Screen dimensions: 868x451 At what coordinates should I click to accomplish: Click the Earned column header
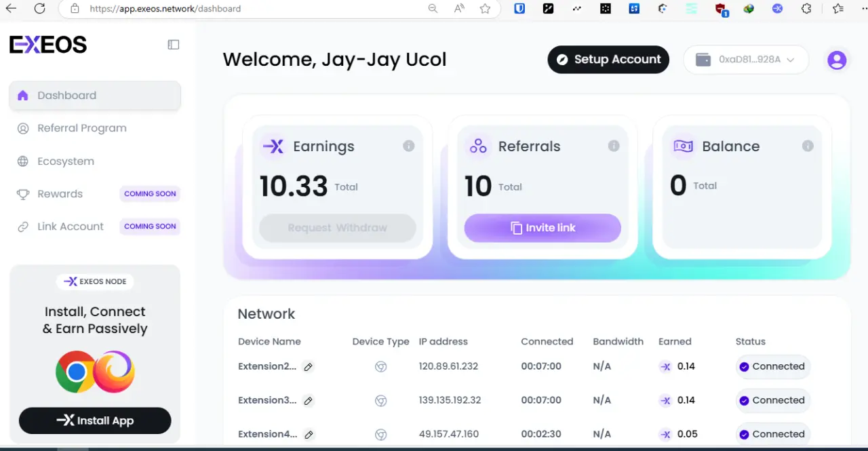pyautogui.click(x=675, y=342)
